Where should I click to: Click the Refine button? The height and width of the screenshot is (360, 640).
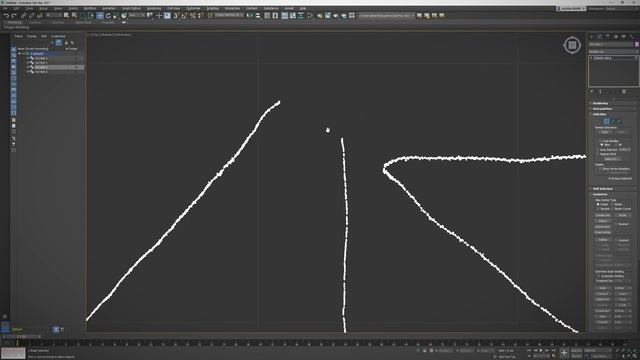tap(602, 240)
